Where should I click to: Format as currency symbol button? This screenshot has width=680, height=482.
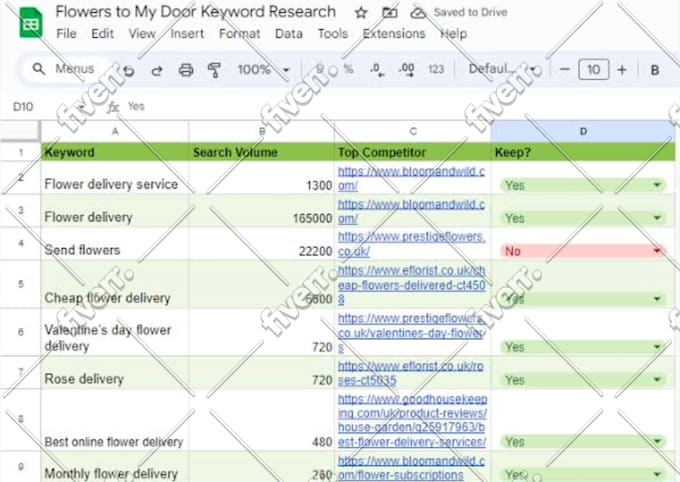320,69
